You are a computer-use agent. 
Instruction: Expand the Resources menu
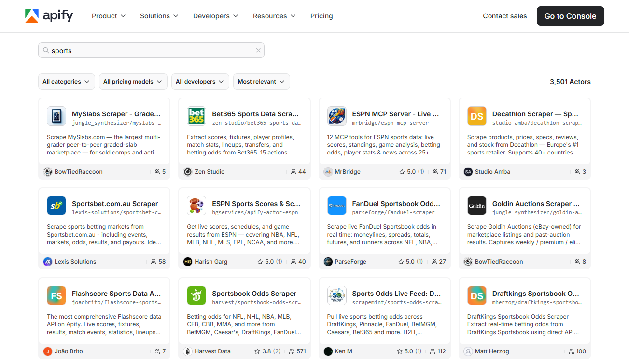click(274, 16)
